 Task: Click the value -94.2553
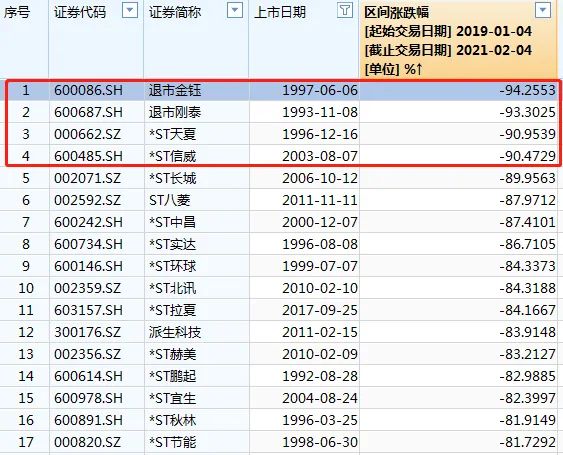pyautogui.click(x=527, y=90)
